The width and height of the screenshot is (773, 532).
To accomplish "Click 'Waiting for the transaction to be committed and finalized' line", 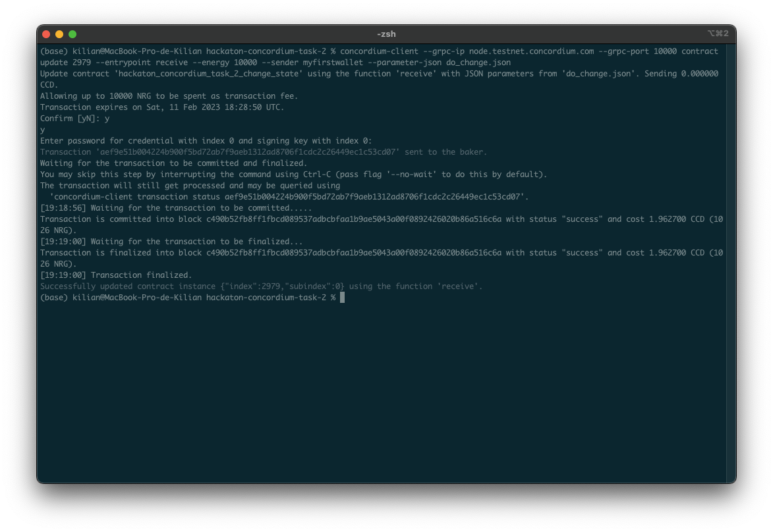I will [x=173, y=163].
